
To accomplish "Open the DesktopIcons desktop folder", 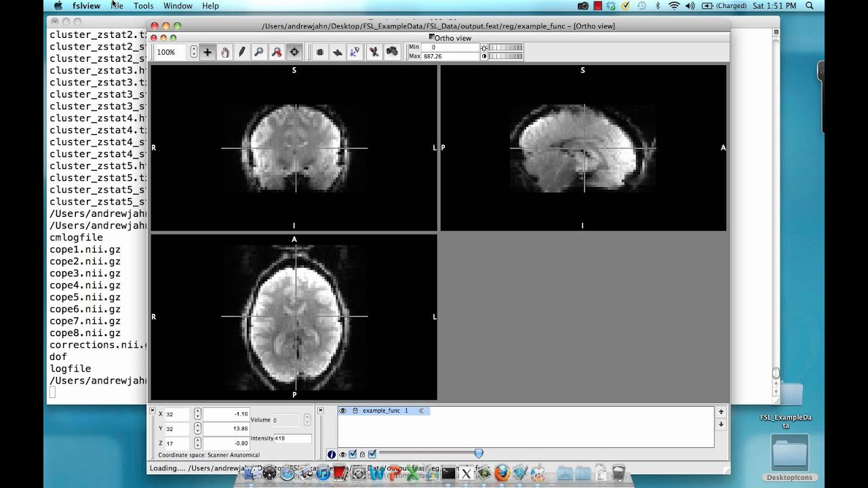I will point(790,458).
